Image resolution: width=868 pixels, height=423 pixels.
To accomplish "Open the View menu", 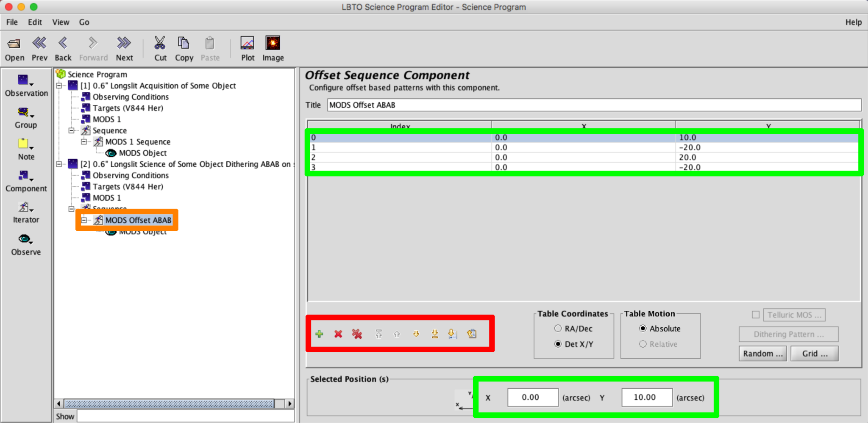I will click(x=61, y=22).
